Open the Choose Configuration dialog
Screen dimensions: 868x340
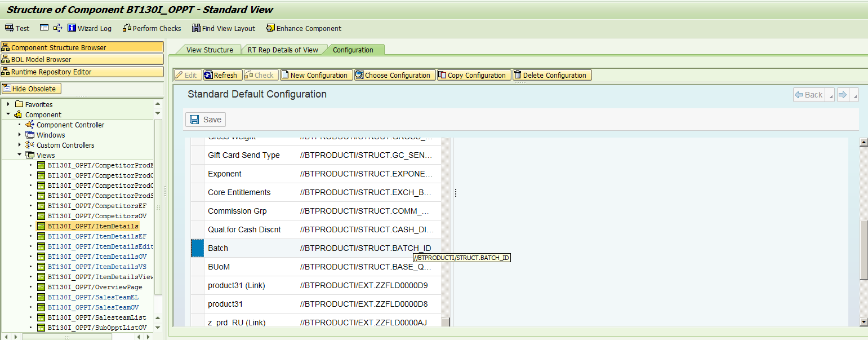point(394,74)
